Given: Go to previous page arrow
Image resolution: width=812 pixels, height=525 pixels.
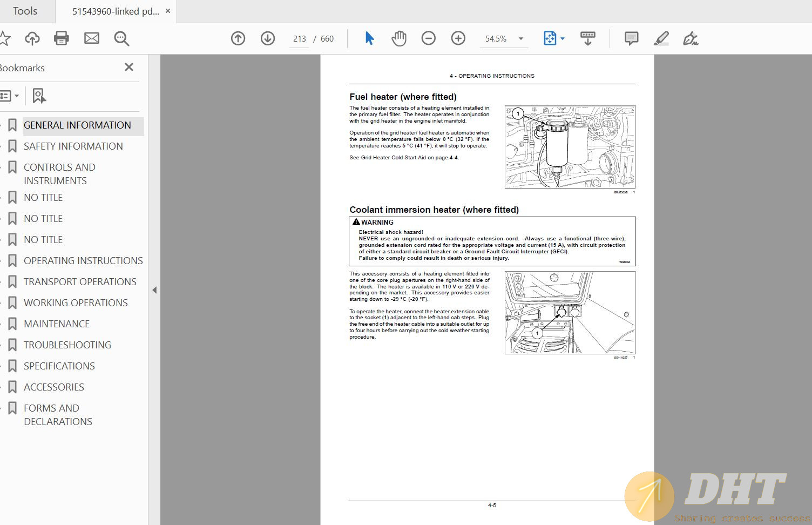Looking at the screenshot, I should pos(238,38).
